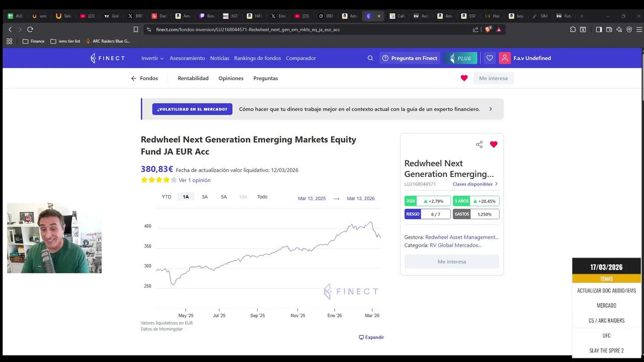
Task: Click the Expandir chart link
Action: coord(371,337)
